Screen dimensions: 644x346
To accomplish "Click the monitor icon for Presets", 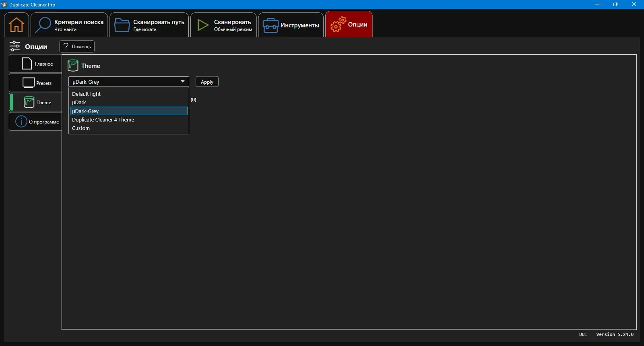I will [29, 83].
